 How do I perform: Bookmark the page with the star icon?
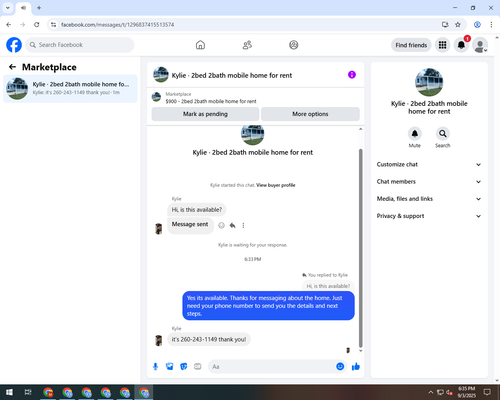pos(458,25)
